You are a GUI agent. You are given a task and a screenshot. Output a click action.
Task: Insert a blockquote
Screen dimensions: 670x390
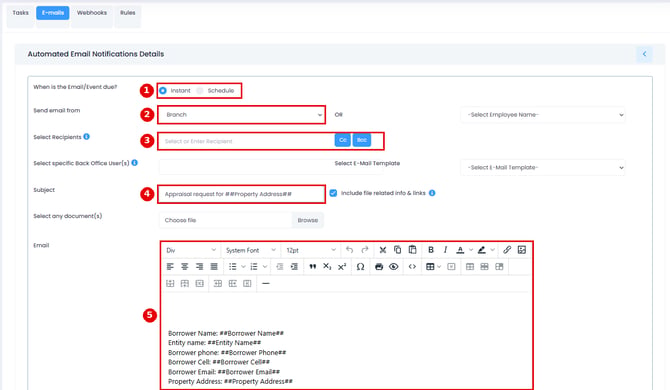(x=313, y=267)
